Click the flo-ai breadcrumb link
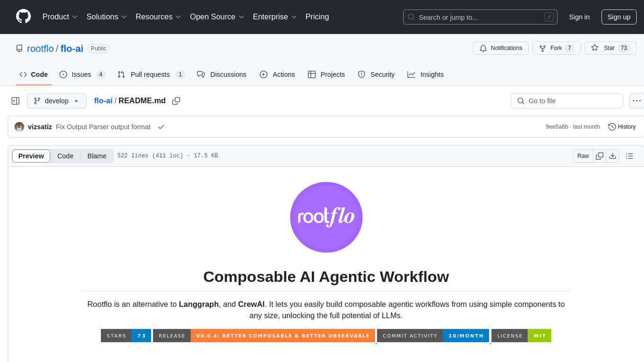Screen dimensions: 644x362 tap(103, 101)
